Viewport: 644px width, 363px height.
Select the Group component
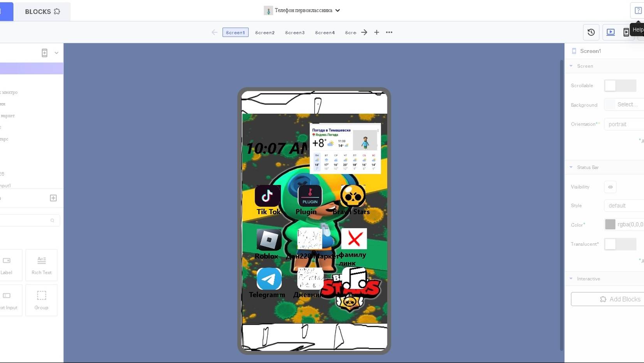coord(42,300)
